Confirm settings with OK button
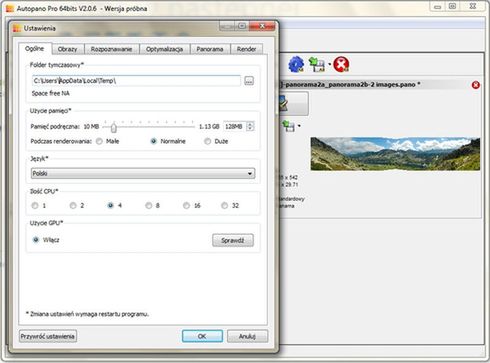Screen dimensions: 490x363 (202, 336)
